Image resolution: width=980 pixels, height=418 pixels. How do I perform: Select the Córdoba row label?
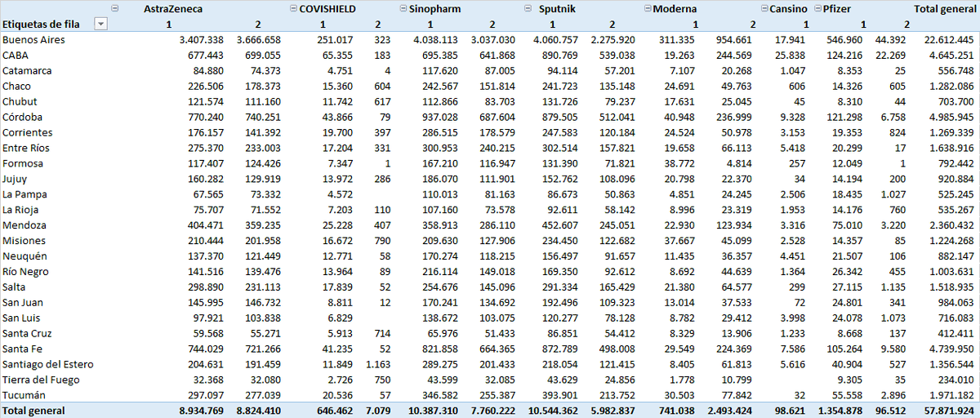pos(22,117)
